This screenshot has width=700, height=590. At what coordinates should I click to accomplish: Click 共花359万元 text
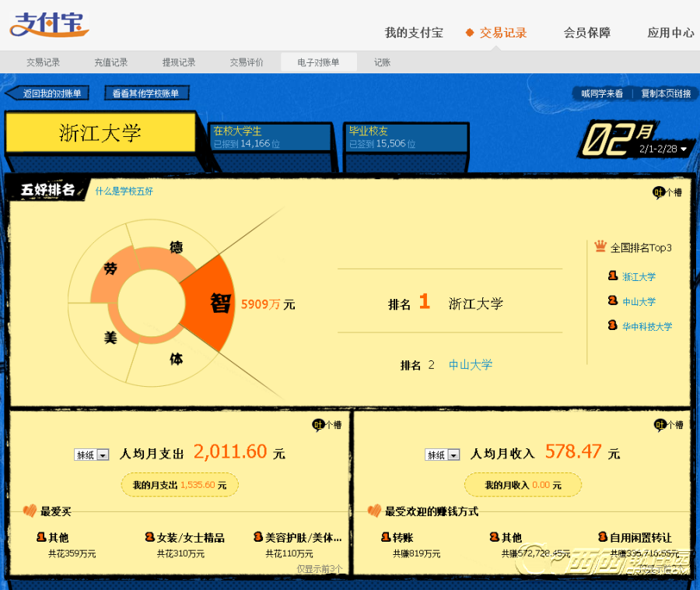[72, 554]
